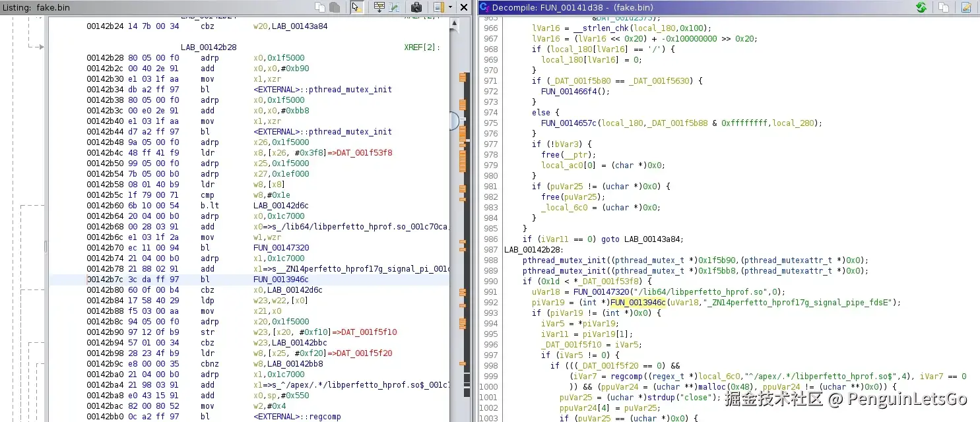This screenshot has height=422, width=980.
Task: Click the Listing paste icon
Action: [335, 7]
